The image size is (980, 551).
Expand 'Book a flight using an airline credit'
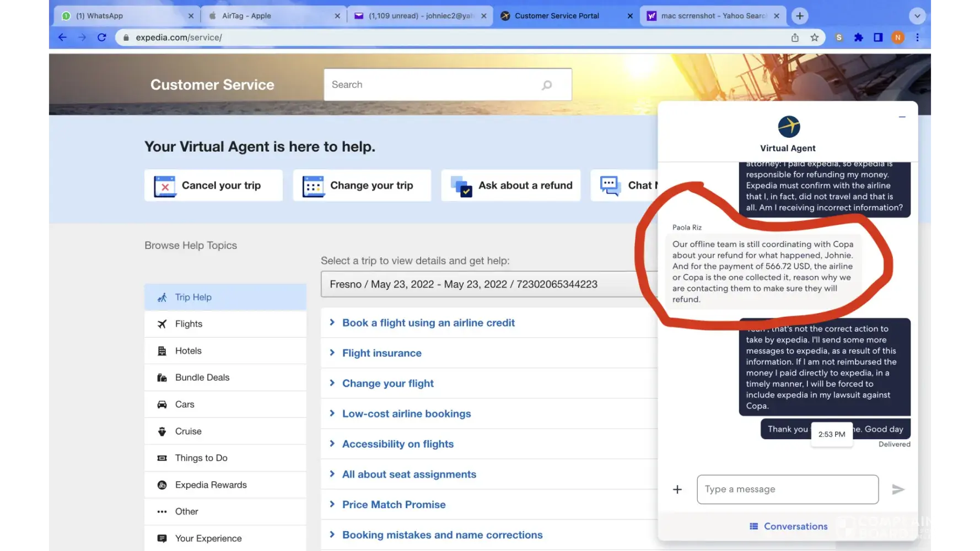coord(428,323)
